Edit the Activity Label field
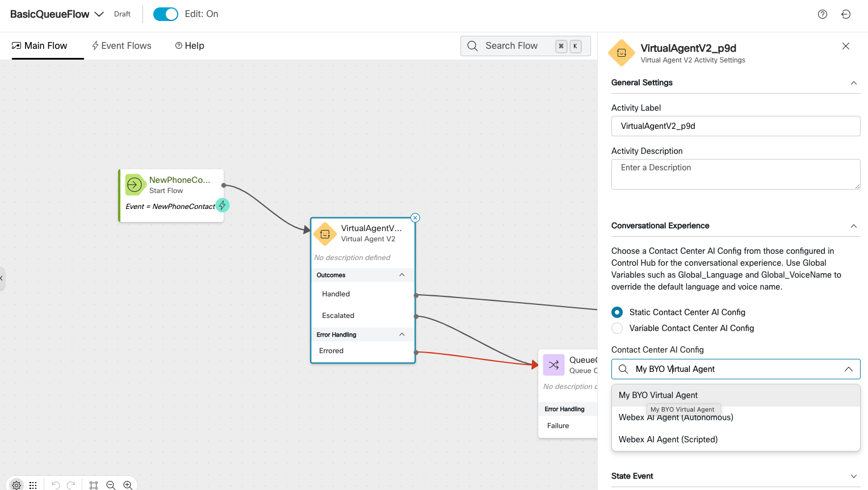This screenshot has width=868, height=490. click(736, 126)
